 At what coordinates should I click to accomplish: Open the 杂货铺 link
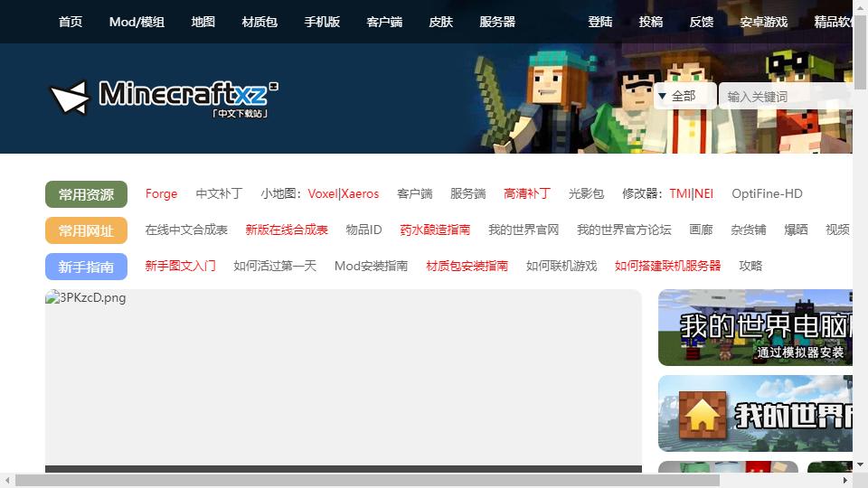pyautogui.click(x=749, y=230)
